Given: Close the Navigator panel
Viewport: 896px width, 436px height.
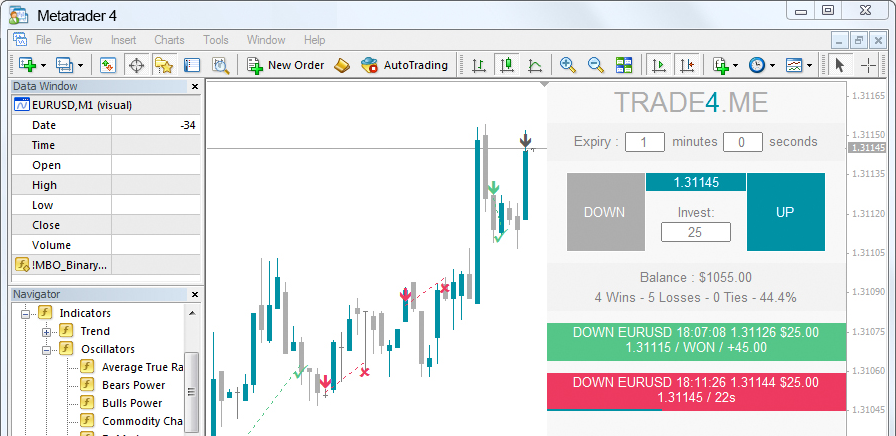Looking at the screenshot, I should 194,295.
